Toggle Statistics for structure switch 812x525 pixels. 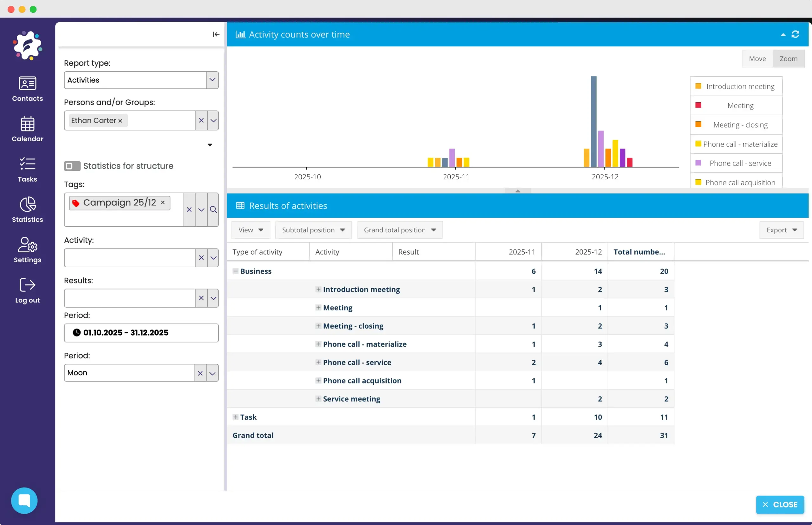tap(72, 166)
